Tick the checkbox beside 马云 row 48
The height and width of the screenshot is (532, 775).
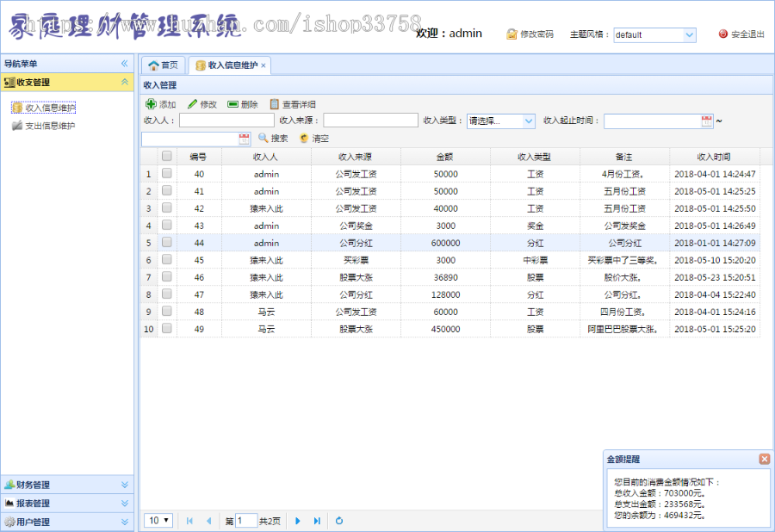pyautogui.click(x=167, y=311)
